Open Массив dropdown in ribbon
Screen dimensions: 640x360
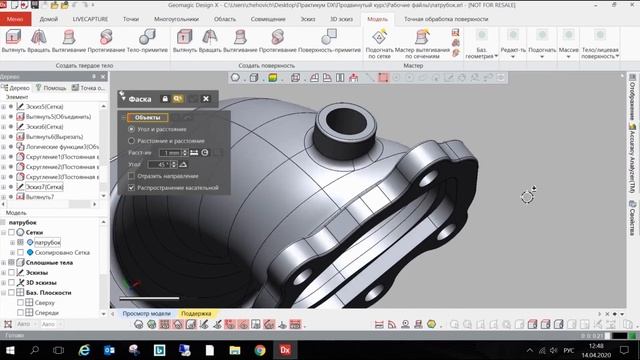568,44
